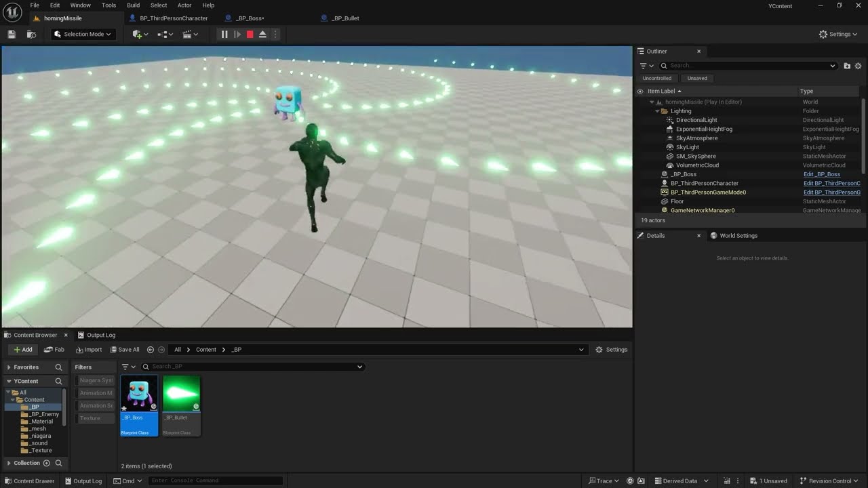Open the asset filter dropdown beside search
This screenshot has height=488, width=868.
coord(129,367)
